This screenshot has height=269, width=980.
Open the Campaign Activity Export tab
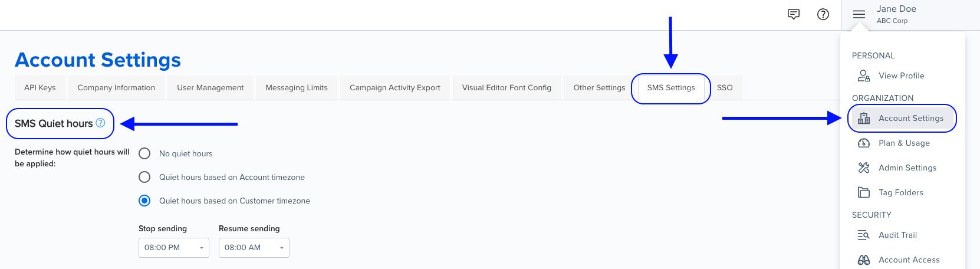(395, 87)
